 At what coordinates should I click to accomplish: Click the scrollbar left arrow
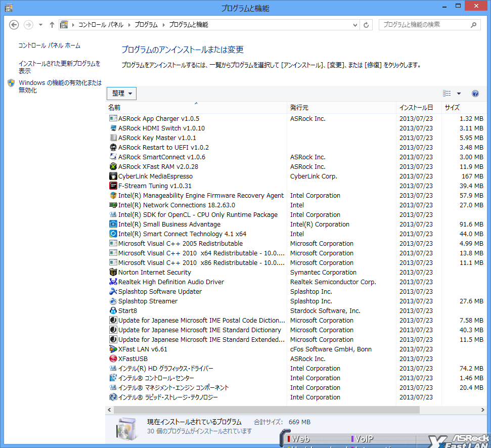[x=109, y=410]
